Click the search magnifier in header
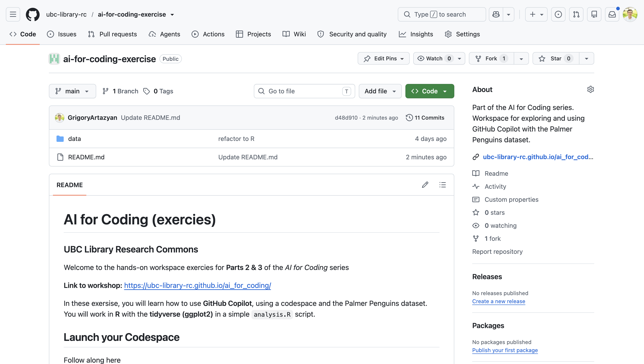Image resolution: width=644 pixels, height=364 pixels. 407,14
